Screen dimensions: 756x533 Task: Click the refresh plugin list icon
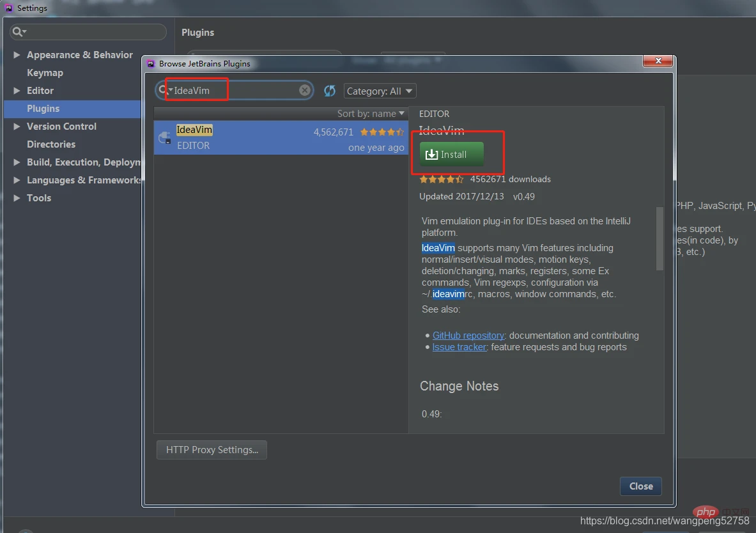point(330,91)
